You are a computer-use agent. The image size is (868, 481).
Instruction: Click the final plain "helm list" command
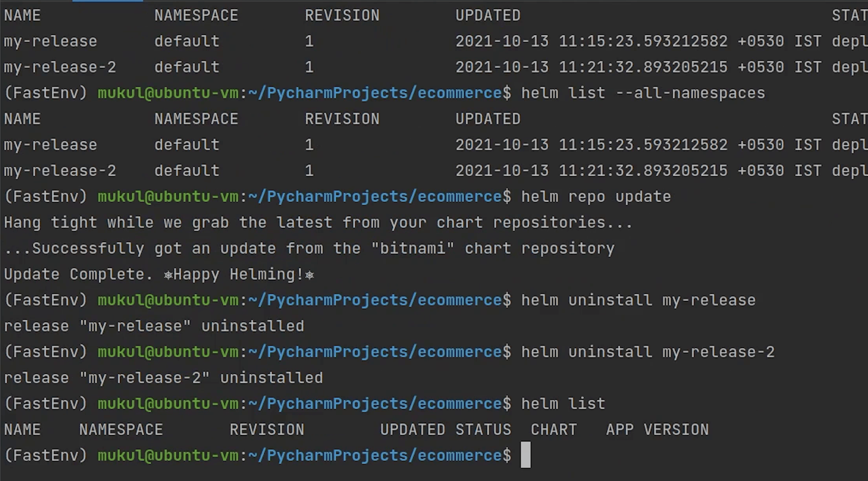point(563,404)
